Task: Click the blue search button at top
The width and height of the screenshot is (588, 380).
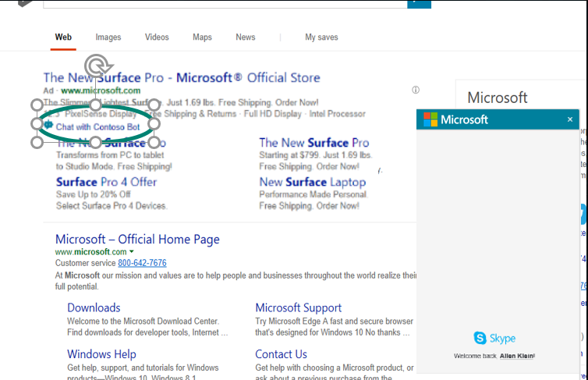Action: 419,2
